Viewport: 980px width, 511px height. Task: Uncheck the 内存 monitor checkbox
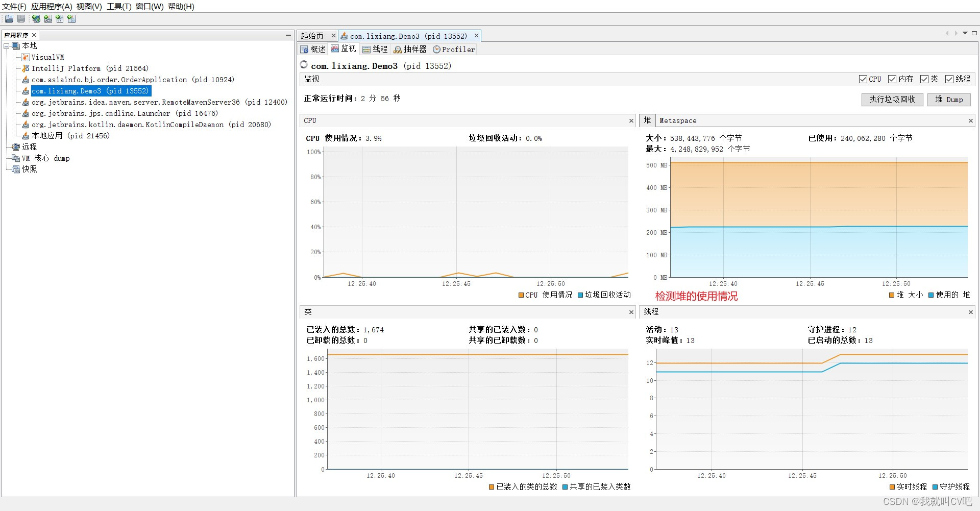892,79
